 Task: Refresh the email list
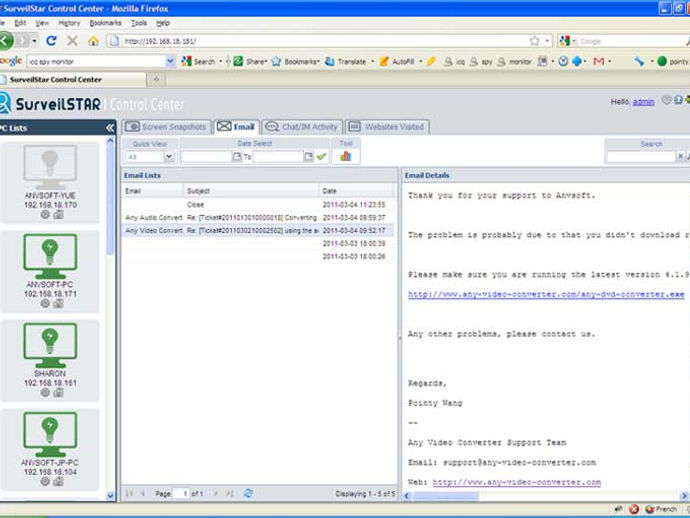(248, 493)
